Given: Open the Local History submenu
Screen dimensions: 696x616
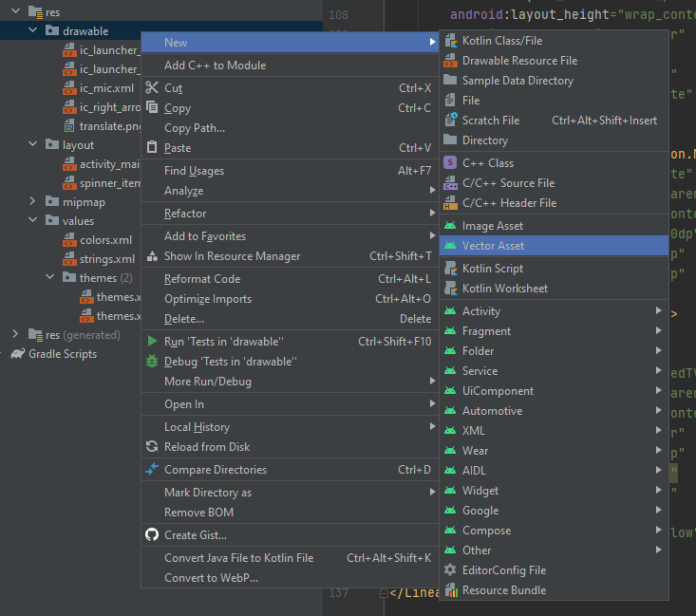Looking at the screenshot, I should coord(290,427).
